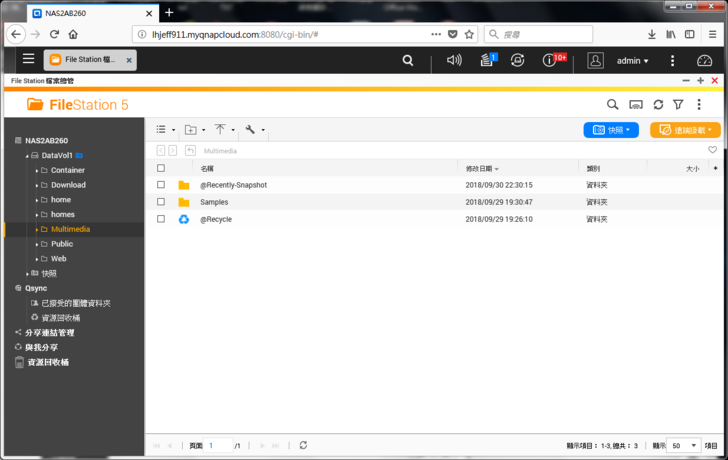Click the blue Snapshot button
728x460 pixels.
tap(610, 130)
